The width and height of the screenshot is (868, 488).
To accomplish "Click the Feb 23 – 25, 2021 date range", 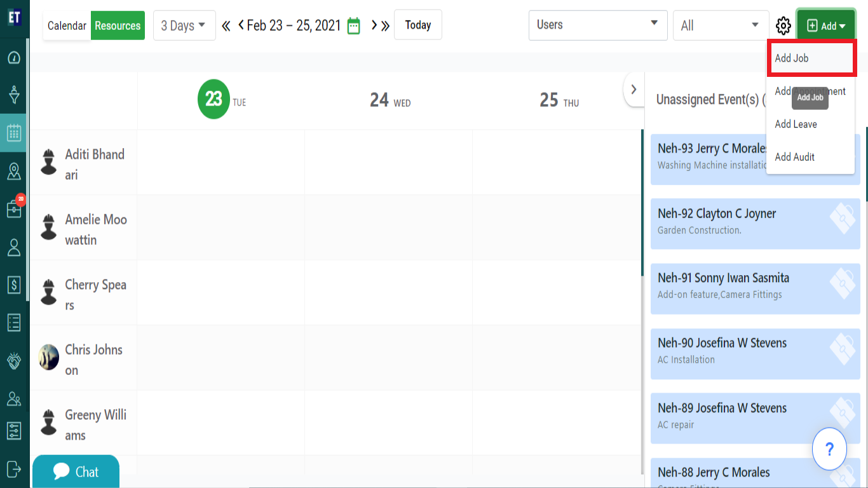I will pyautogui.click(x=294, y=25).
